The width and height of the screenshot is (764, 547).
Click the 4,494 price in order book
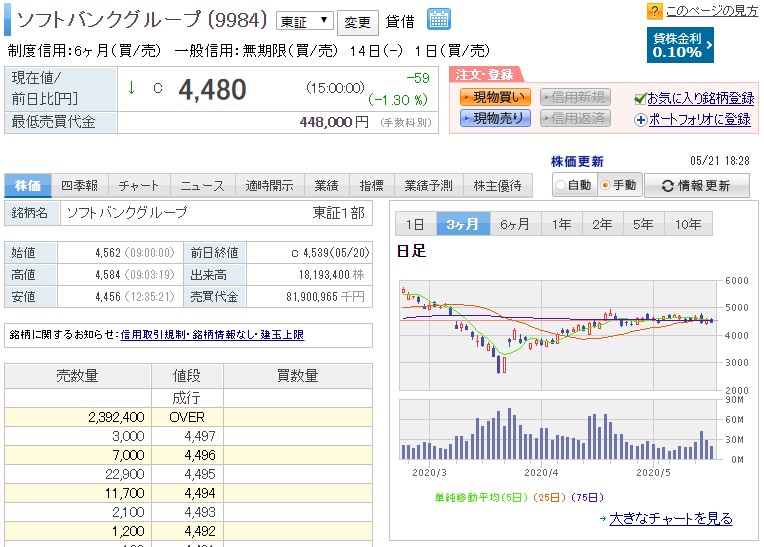click(x=200, y=493)
